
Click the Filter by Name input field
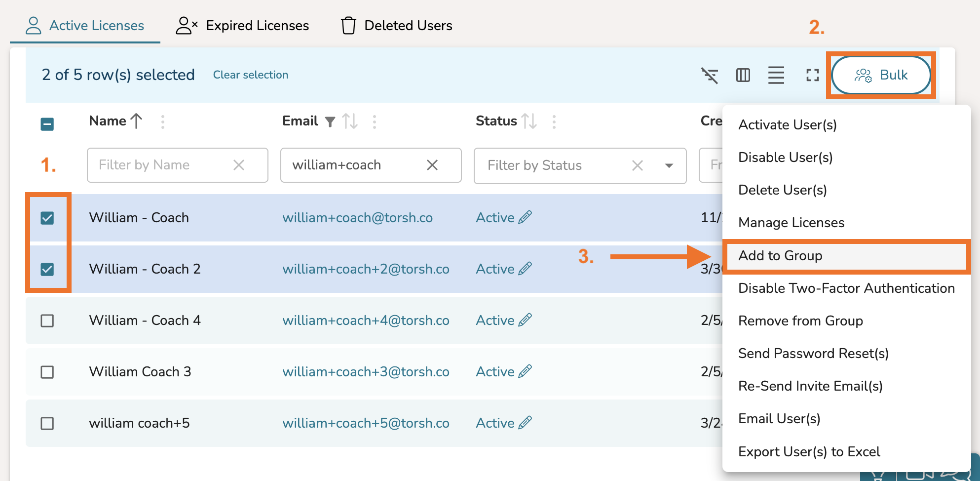coord(158,165)
